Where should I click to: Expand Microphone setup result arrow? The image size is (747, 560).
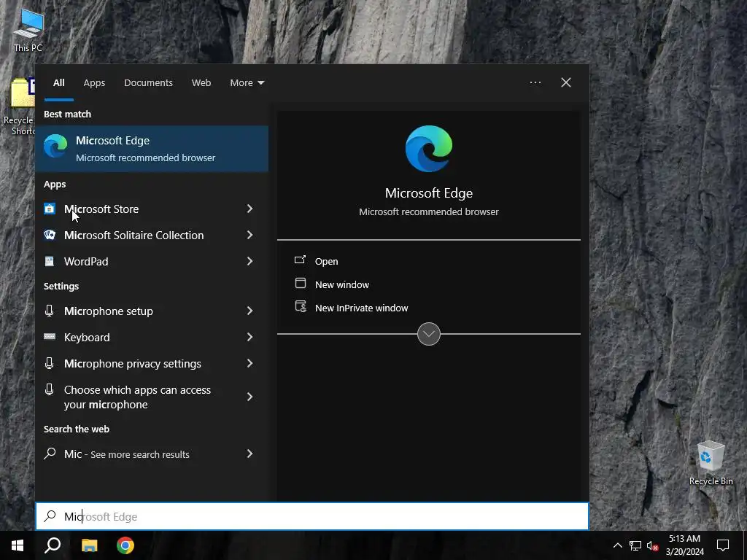pos(249,311)
